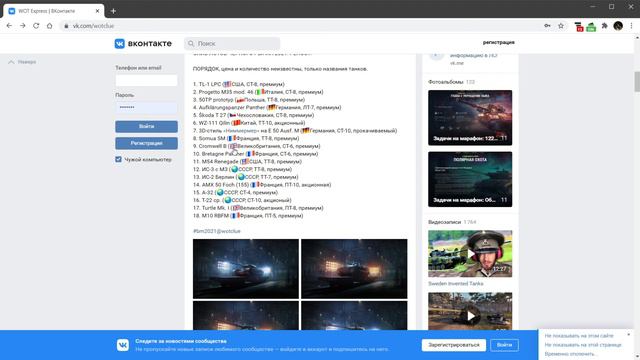640x360 pixels.
Task: Open saved passwords key icon
Action: click(547, 26)
